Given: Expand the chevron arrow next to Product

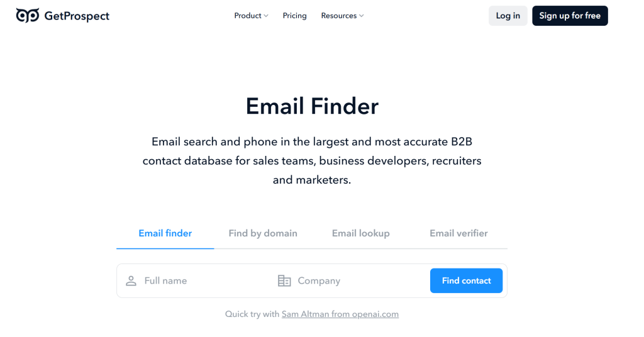Looking at the screenshot, I should (266, 16).
